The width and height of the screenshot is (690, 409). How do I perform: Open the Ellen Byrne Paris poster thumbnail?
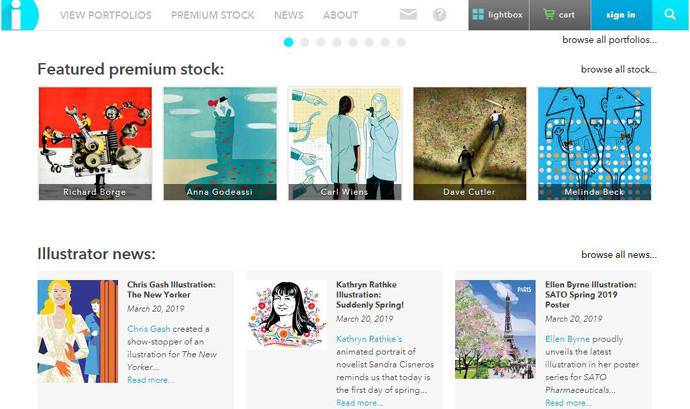point(495,328)
